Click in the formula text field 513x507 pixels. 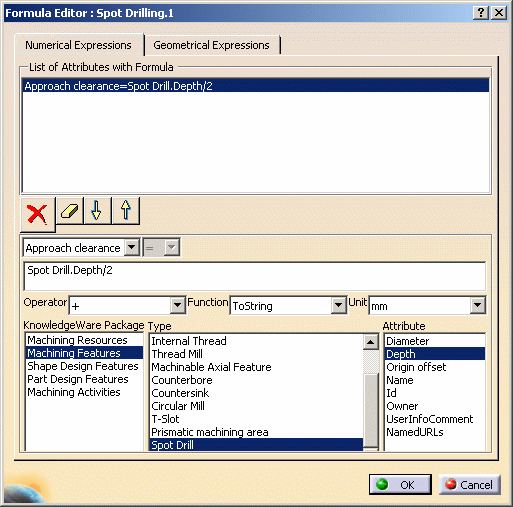point(255,276)
